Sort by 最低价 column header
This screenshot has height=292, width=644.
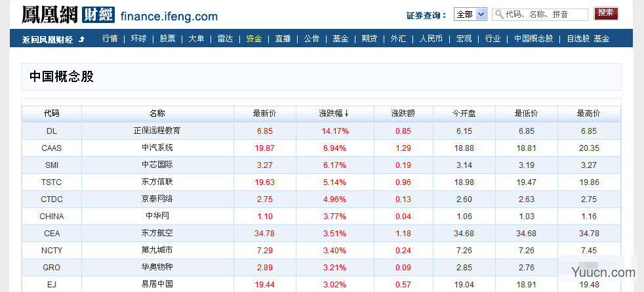527,114
